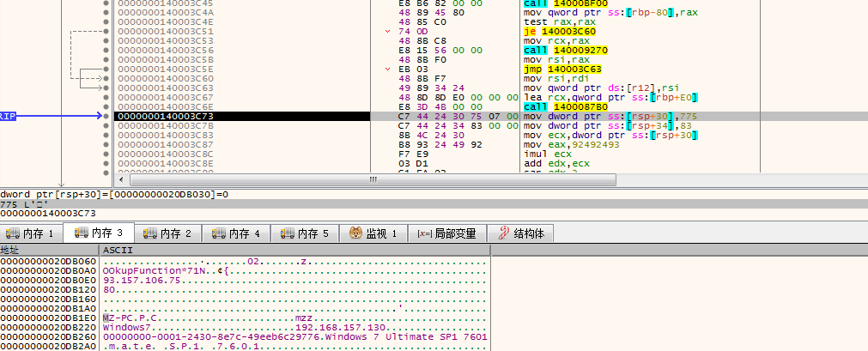Open the 内存 2 memory tab
Image resolution: width=868 pixels, height=351 pixels.
coord(167,233)
